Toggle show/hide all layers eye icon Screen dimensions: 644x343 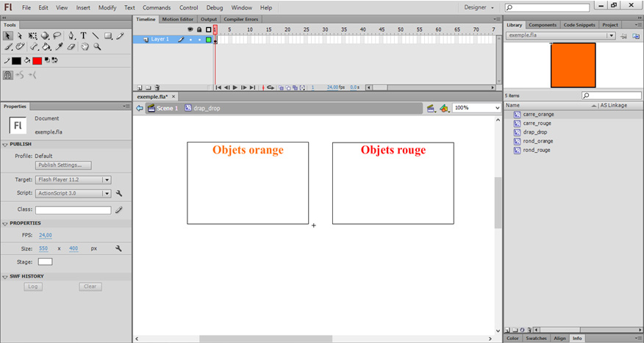pos(191,30)
